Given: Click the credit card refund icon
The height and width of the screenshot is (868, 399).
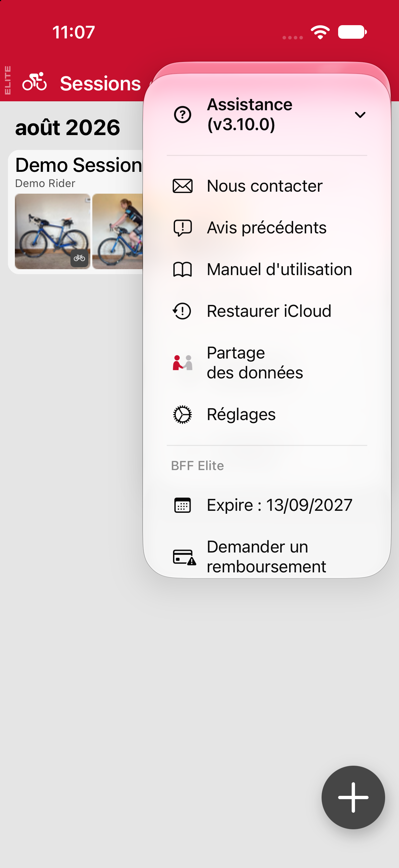Looking at the screenshot, I should click(x=185, y=557).
